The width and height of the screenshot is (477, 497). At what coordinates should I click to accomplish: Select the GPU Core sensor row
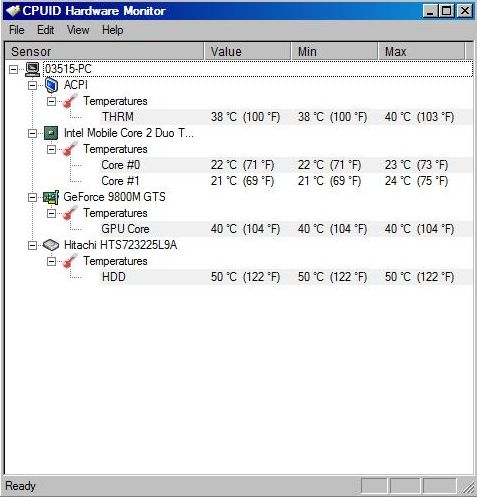point(286,229)
